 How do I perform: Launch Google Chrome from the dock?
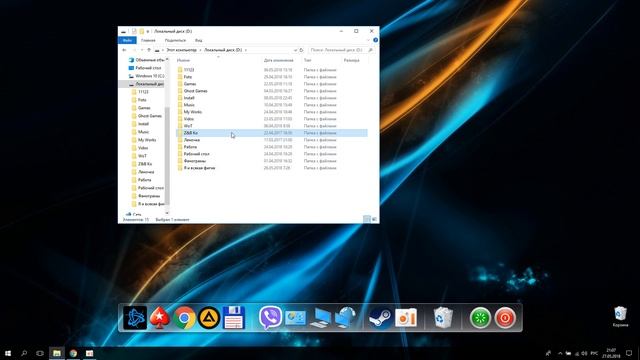[x=184, y=318]
